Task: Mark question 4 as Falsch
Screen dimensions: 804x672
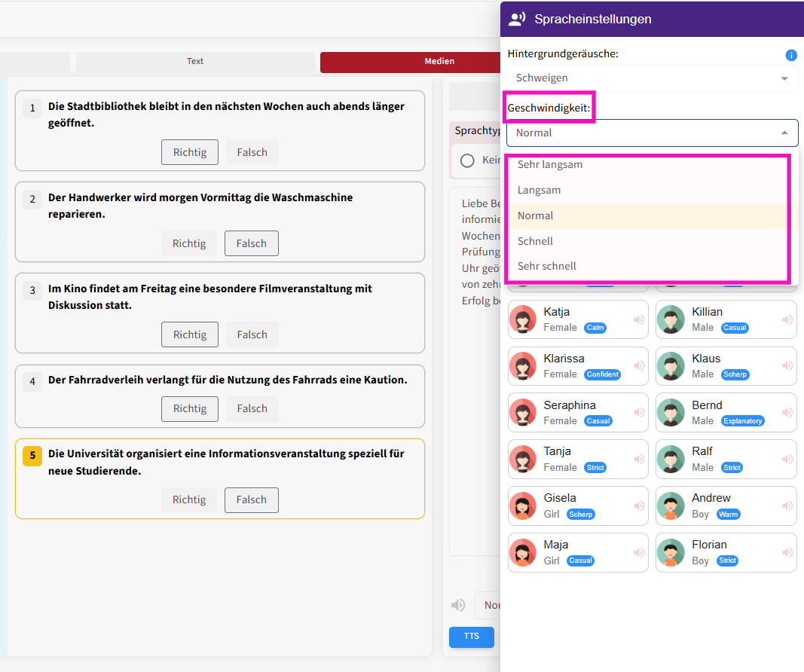Action: pyautogui.click(x=252, y=408)
